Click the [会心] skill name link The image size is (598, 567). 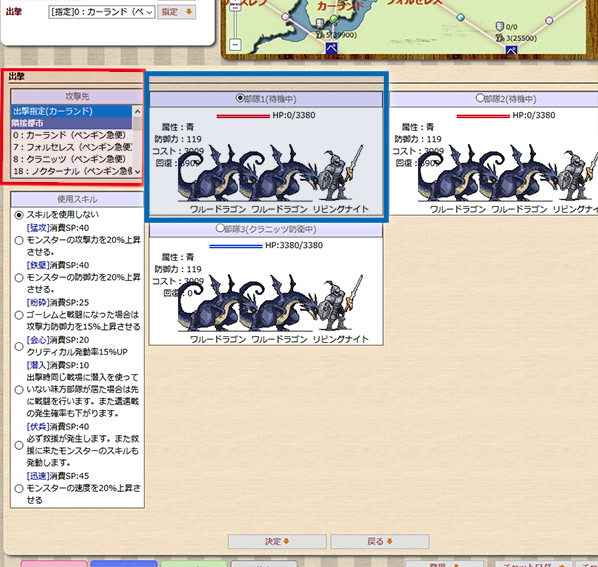click(38, 340)
